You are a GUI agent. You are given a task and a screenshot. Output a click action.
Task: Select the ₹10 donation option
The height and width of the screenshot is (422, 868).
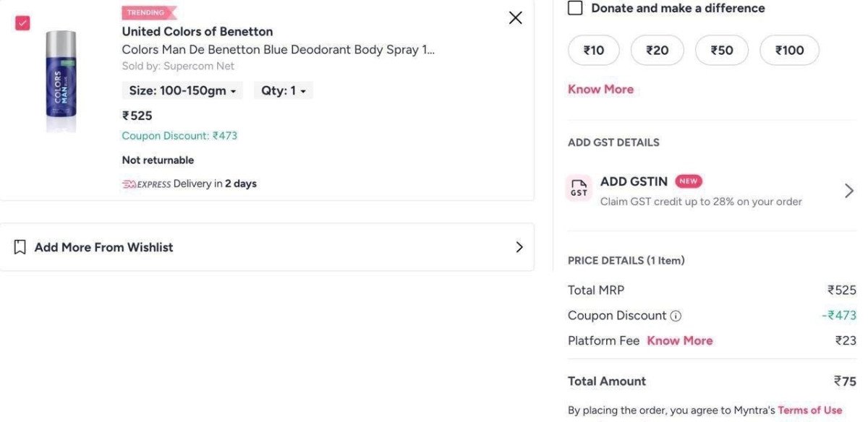593,50
